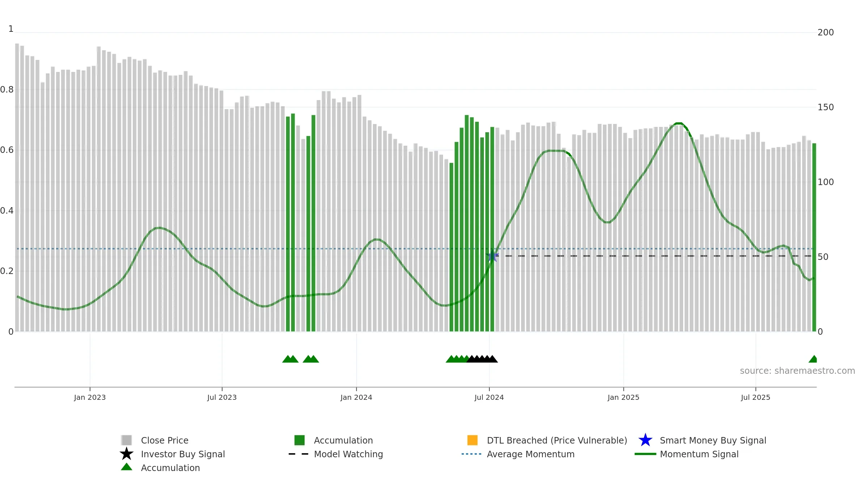Click the last green bar at chart's right edge

[x=814, y=237]
